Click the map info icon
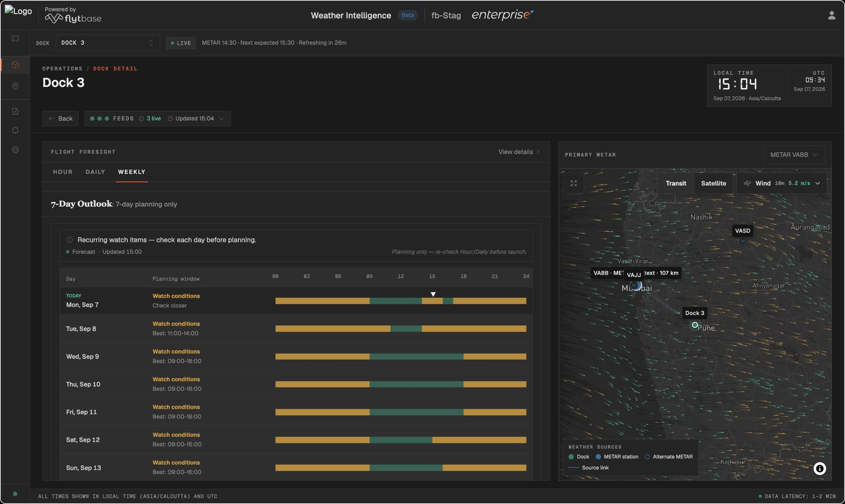The width and height of the screenshot is (845, 504). (819, 469)
